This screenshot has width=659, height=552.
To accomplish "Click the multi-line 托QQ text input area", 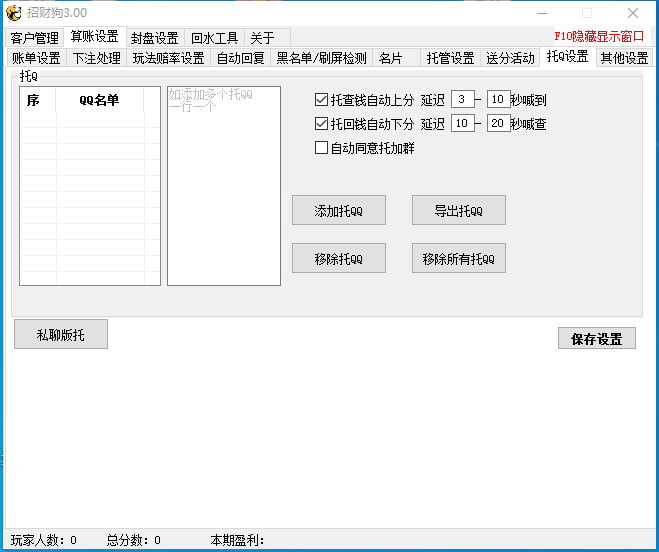I will (x=223, y=190).
